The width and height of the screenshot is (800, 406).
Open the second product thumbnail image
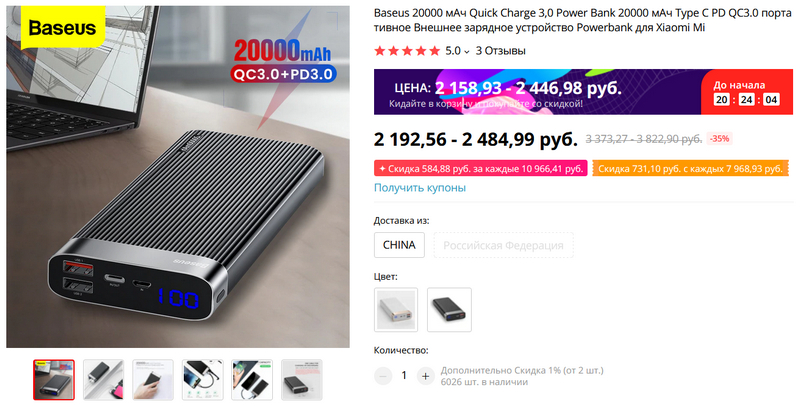pos(104,379)
